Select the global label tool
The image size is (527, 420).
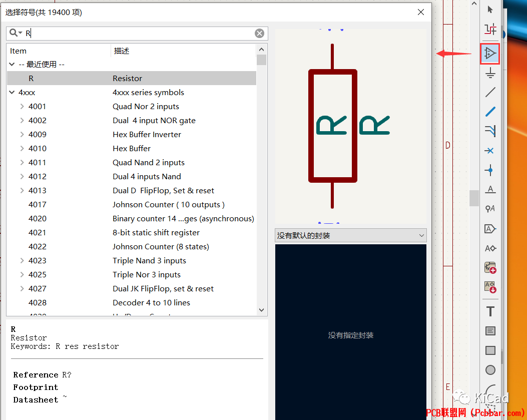(x=490, y=229)
